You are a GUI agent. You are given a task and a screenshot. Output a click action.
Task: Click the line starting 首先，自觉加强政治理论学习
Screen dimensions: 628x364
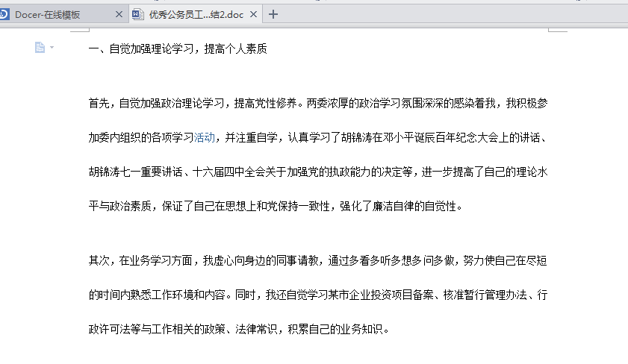(318, 103)
